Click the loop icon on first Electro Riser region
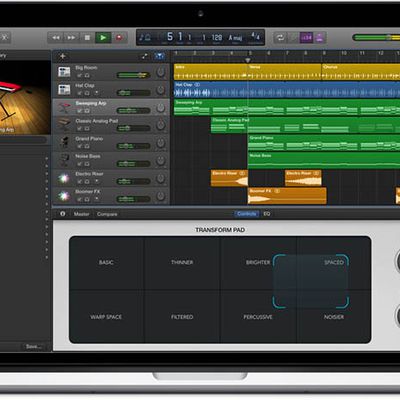The width and height of the screenshot is (400, 400). pyautogui.click(x=242, y=173)
